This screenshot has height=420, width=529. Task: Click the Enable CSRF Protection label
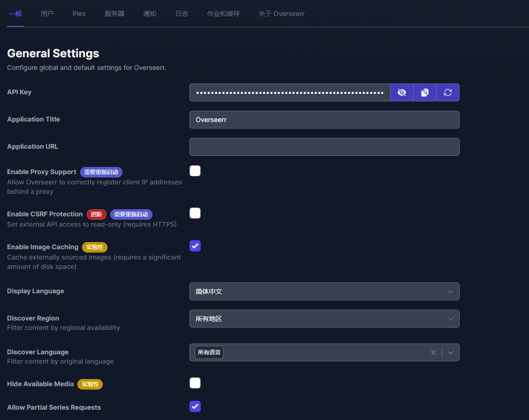[45, 214]
